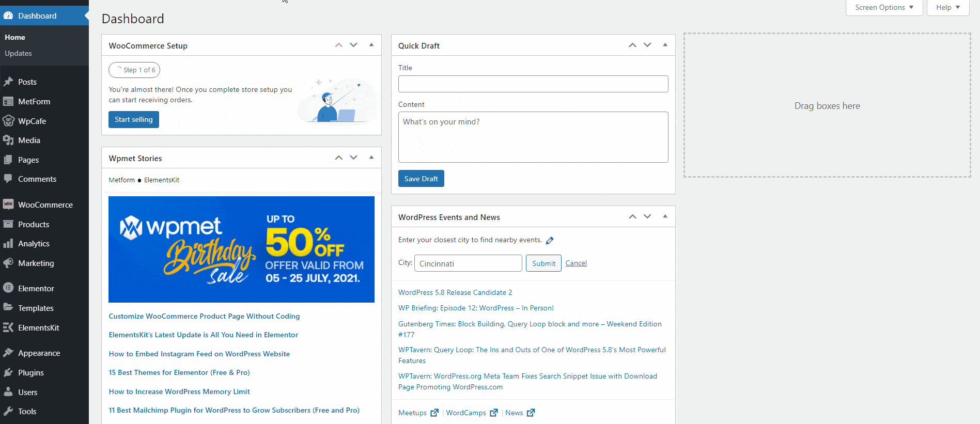980x424 pixels.
Task: Open Customize WooCommerce Product Page article
Action: coord(204,316)
